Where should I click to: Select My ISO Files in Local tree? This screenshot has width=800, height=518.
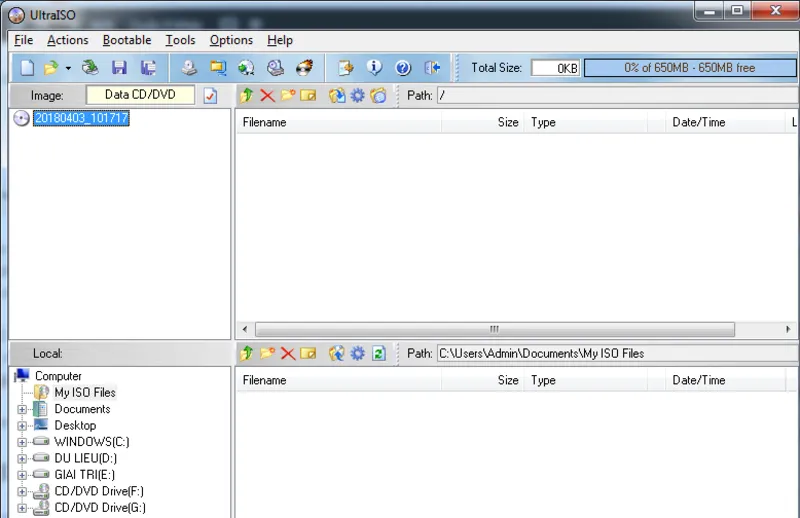click(x=85, y=392)
